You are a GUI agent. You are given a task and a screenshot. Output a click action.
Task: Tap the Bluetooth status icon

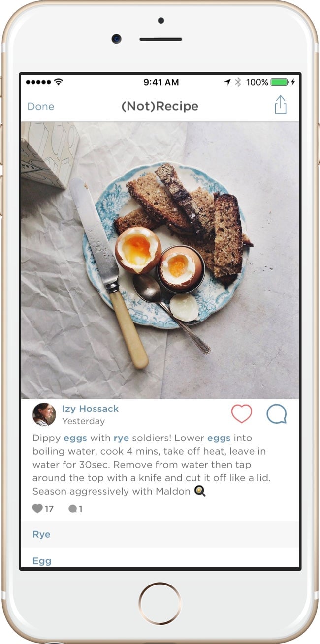[238, 82]
